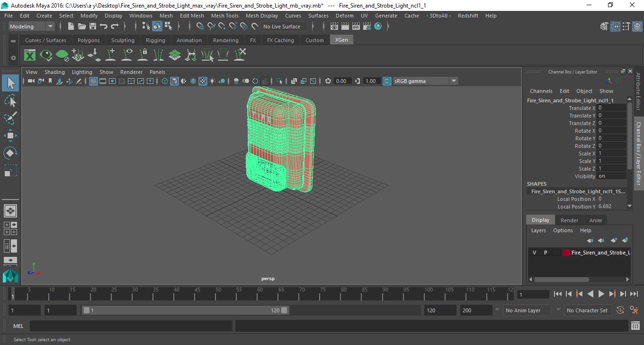This screenshot has width=644, height=345.
Task: Switch to the Polygons shelf tab
Action: coord(89,40)
